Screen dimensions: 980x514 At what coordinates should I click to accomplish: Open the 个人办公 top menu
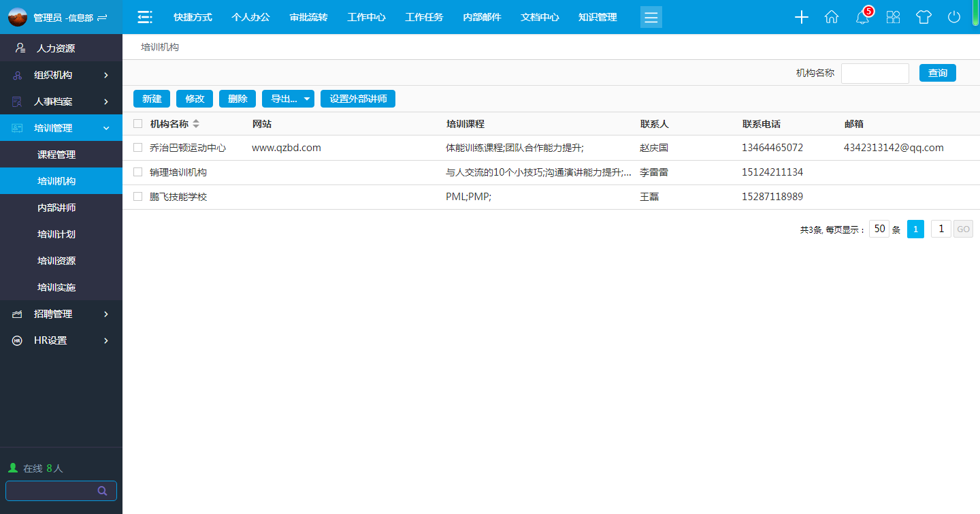250,17
